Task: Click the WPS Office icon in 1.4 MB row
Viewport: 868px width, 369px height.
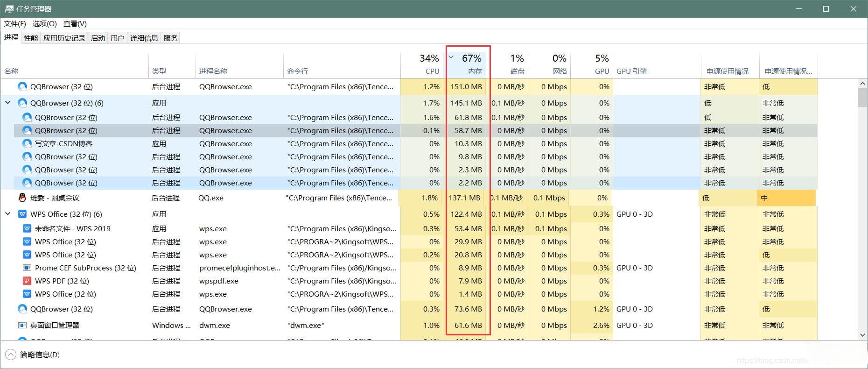Action: (27, 294)
